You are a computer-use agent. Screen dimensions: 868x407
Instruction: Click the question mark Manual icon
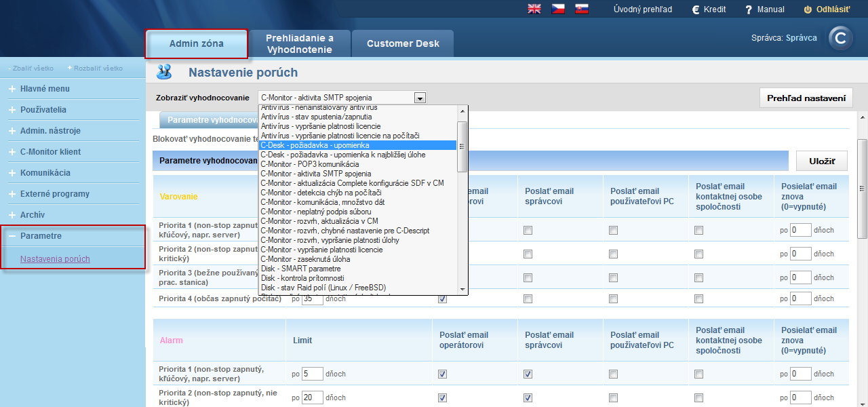749,9
